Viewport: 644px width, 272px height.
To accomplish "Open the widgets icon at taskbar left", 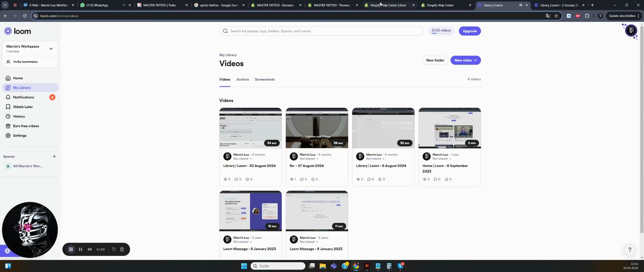I will [x=8, y=266].
